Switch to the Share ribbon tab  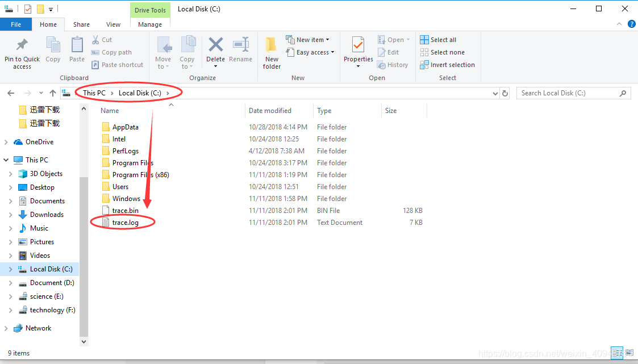pyautogui.click(x=81, y=24)
